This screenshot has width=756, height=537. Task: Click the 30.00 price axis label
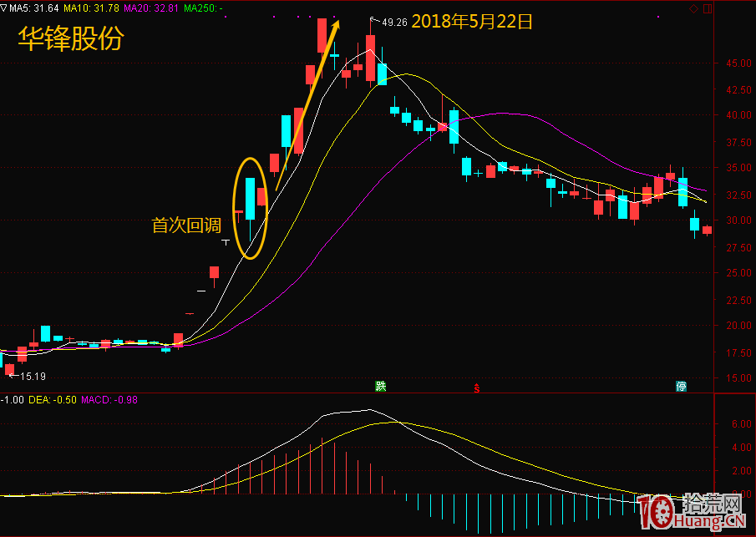pos(738,220)
